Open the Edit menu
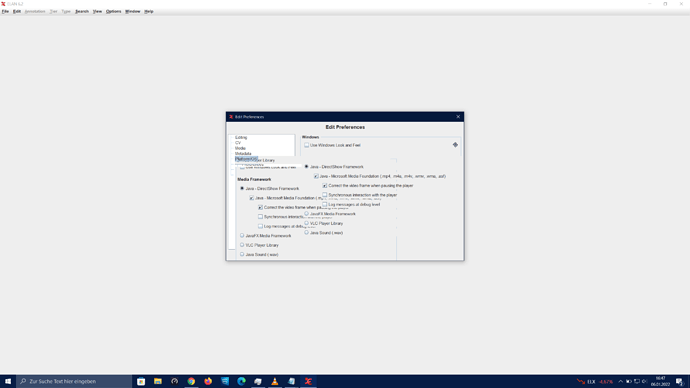This screenshot has height=388, width=690. [17, 11]
